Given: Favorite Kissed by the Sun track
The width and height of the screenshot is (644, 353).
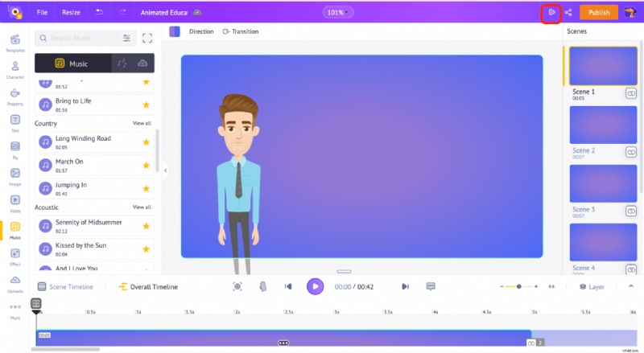Looking at the screenshot, I should (146, 249).
